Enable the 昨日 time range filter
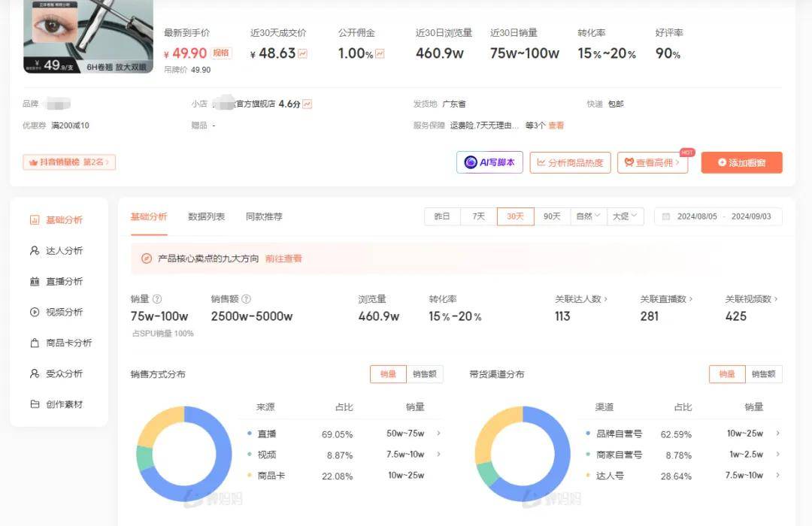 coord(442,216)
